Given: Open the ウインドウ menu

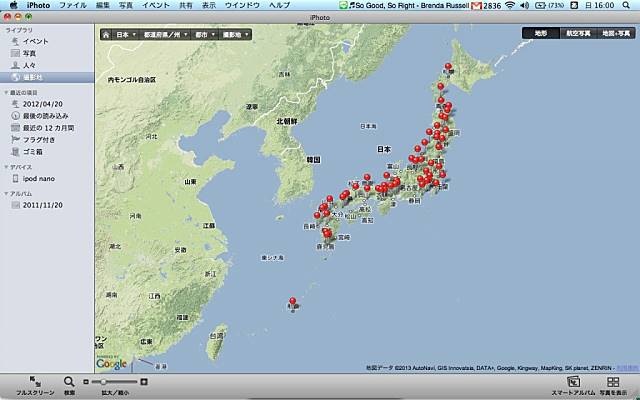Looking at the screenshot, I should pos(242,5).
